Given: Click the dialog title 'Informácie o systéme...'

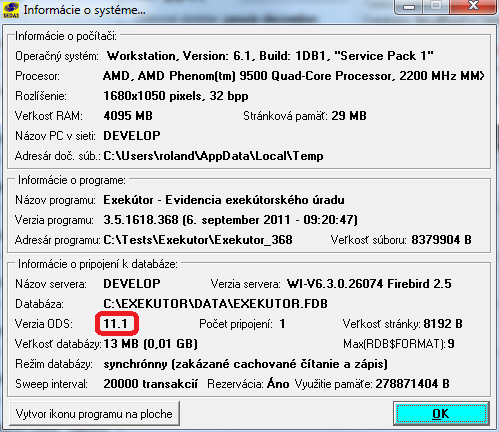Looking at the screenshot, I should [x=84, y=10].
